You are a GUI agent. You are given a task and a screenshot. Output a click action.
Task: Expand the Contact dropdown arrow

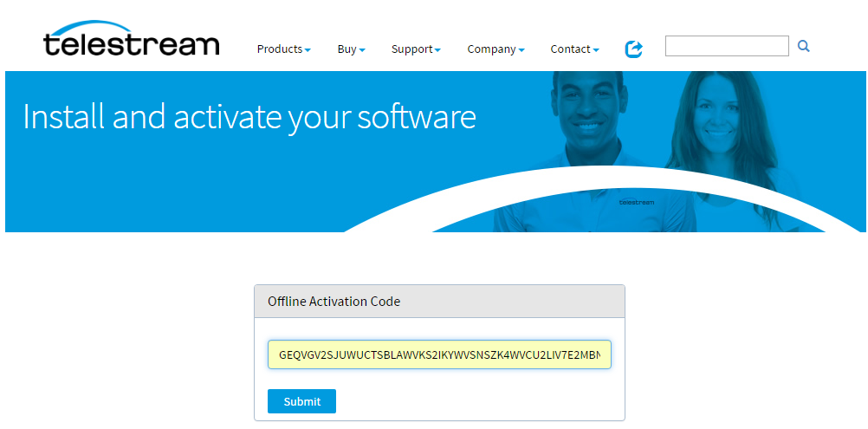596,50
